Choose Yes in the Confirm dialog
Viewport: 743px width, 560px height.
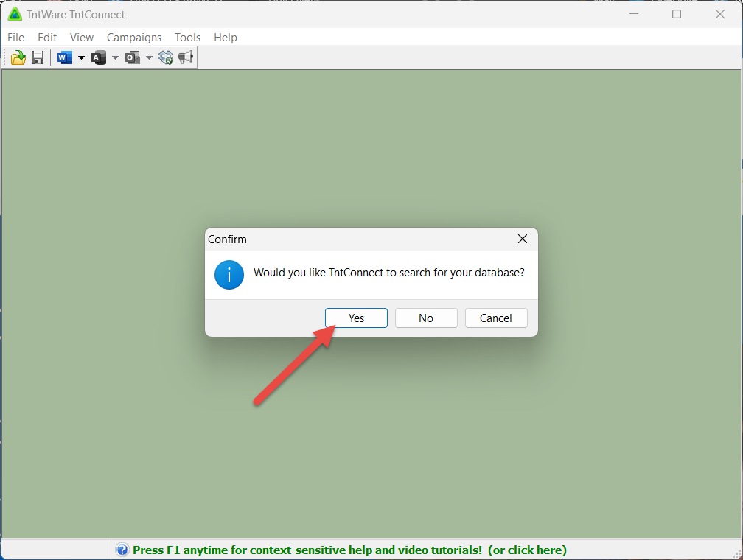point(356,318)
